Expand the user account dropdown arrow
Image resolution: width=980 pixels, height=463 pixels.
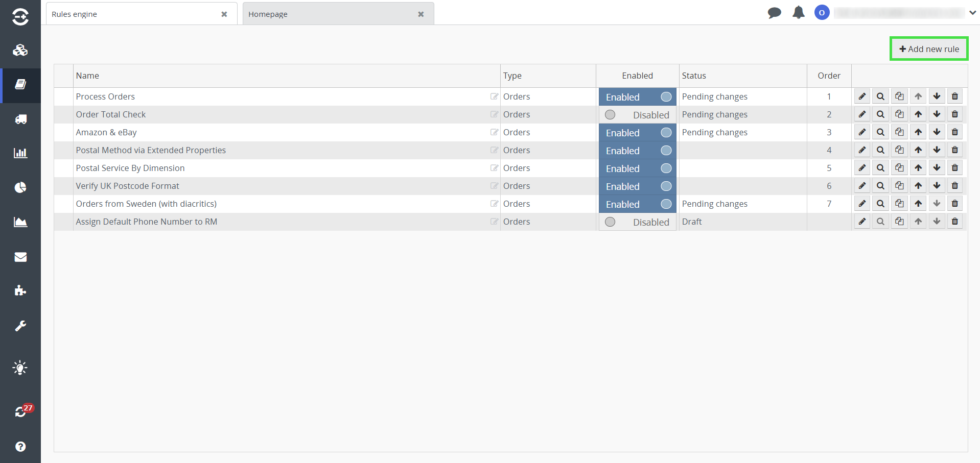click(972, 13)
